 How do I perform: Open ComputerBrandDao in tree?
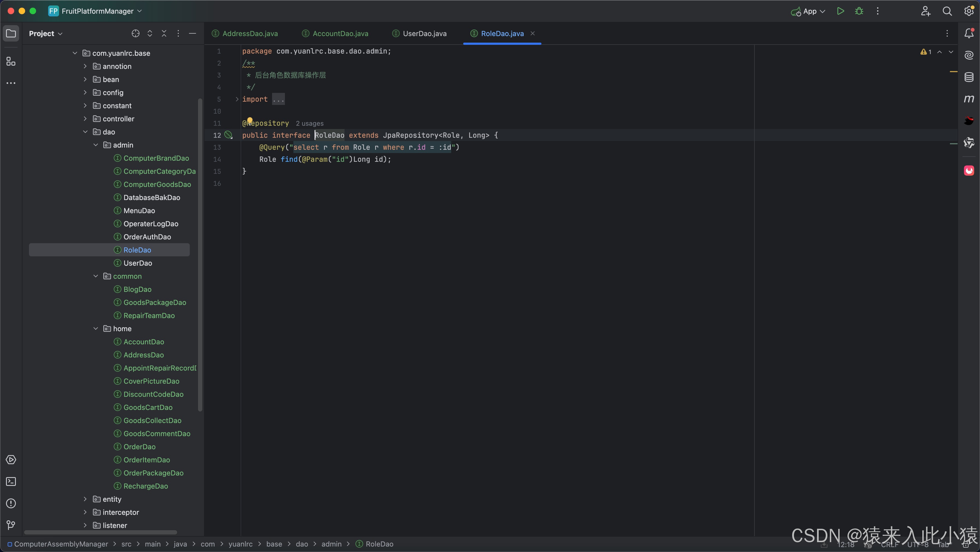(x=156, y=158)
